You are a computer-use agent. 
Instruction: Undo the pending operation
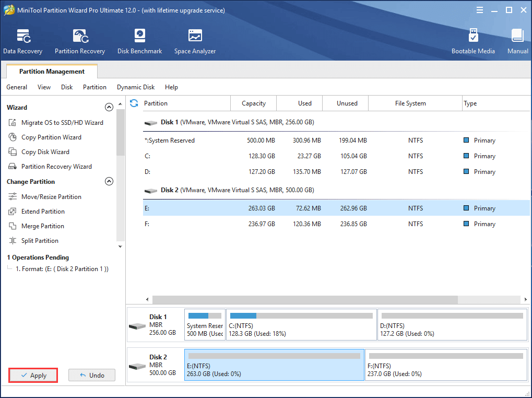click(x=91, y=375)
